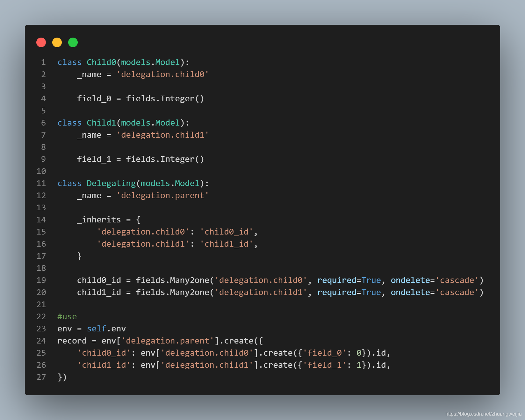The image size is (525, 420).
Task: Click record variable on line 24
Action: 72,341
